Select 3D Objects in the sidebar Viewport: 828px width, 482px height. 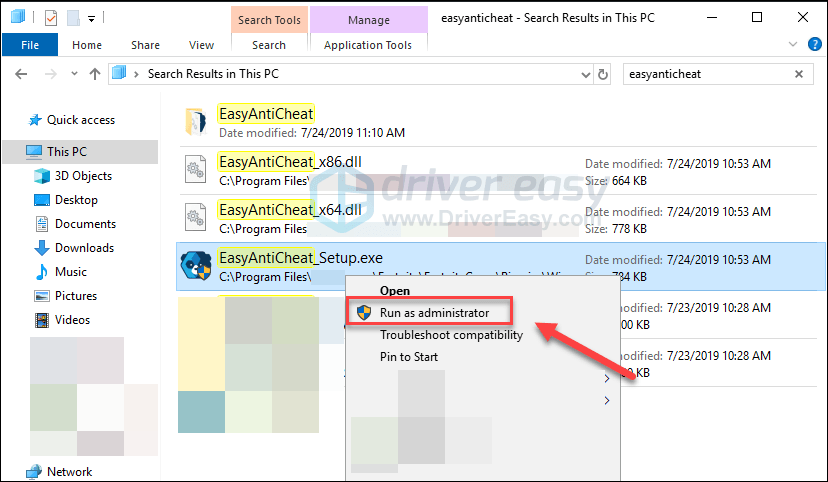coord(83,176)
